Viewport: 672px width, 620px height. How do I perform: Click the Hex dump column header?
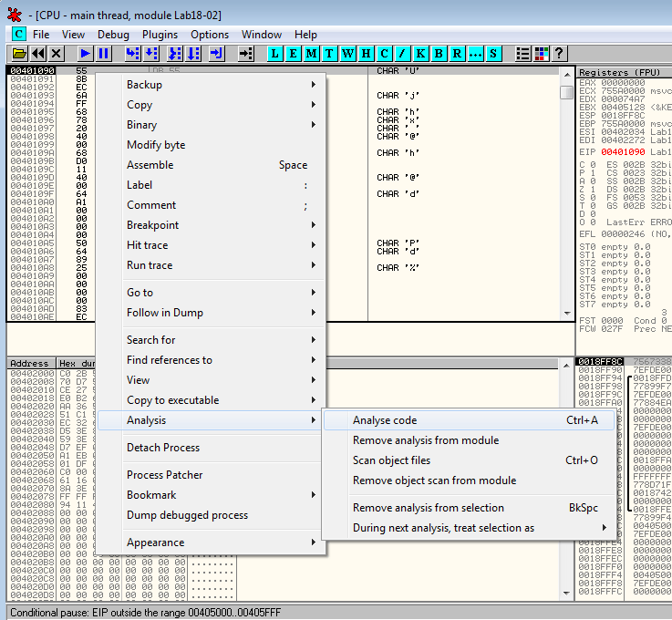coord(73,363)
